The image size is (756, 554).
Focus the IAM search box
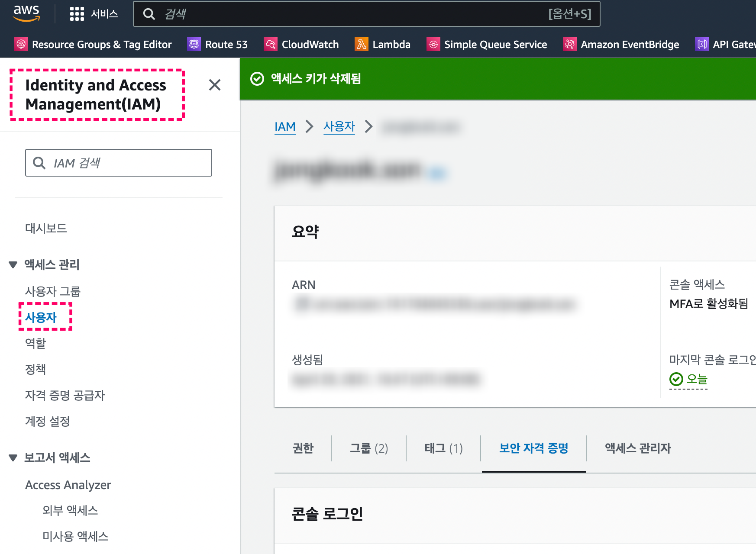point(119,163)
